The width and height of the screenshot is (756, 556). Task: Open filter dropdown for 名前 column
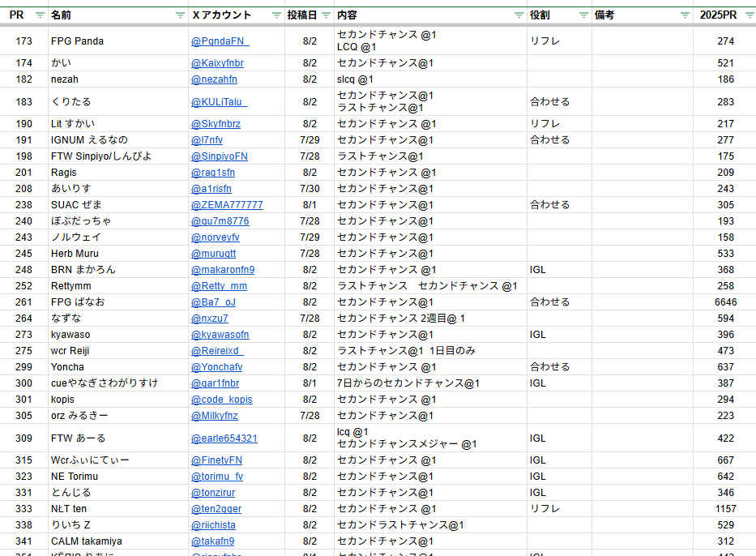point(180,15)
